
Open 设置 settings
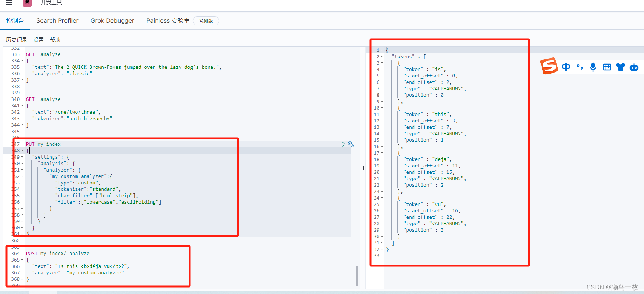click(39, 40)
